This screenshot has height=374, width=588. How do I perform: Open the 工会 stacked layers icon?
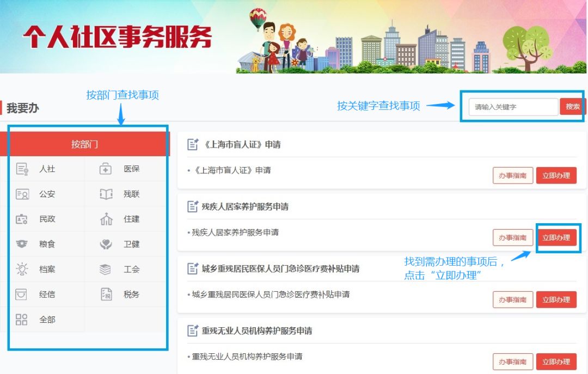(x=106, y=269)
